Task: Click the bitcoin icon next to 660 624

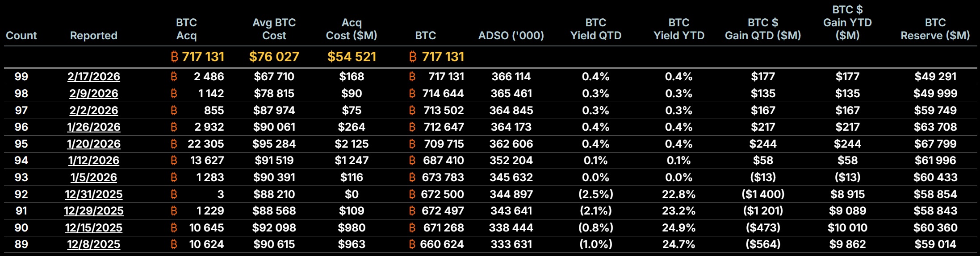Action: click(412, 244)
